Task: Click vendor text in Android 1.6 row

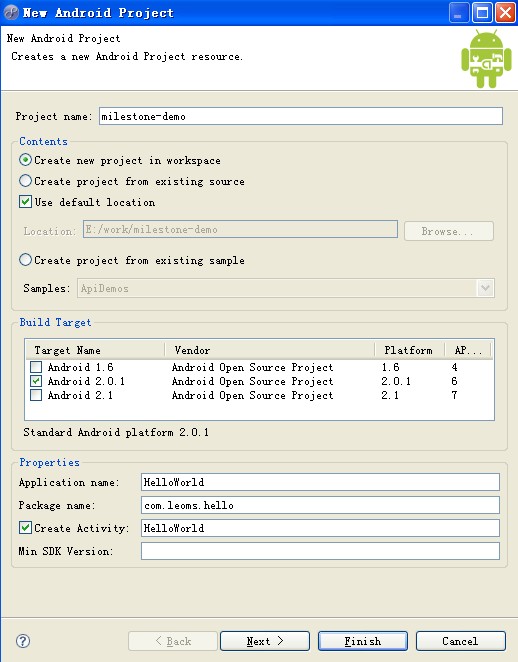Action: [252, 367]
